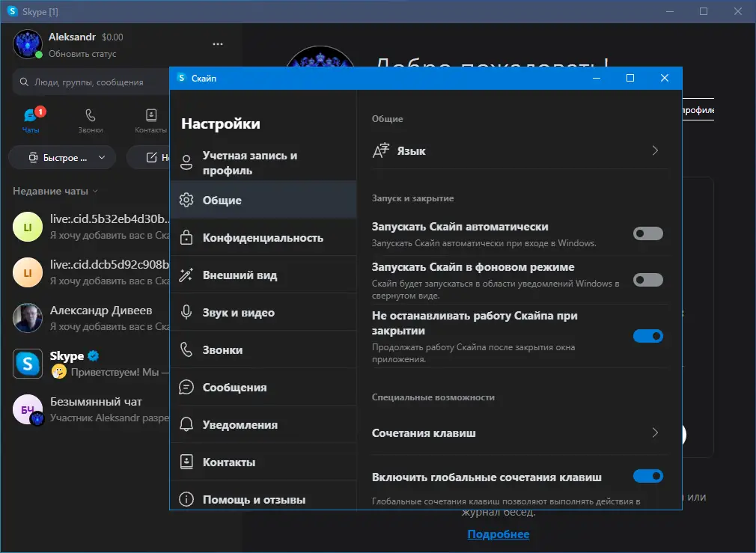
Task: Expand the Сочетания клавиш chevron
Action: click(655, 433)
